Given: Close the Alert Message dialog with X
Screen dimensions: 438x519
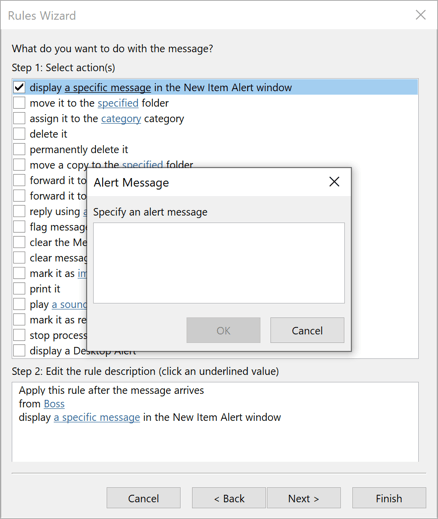Looking at the screenshot, I should click(x=334, y=182).
